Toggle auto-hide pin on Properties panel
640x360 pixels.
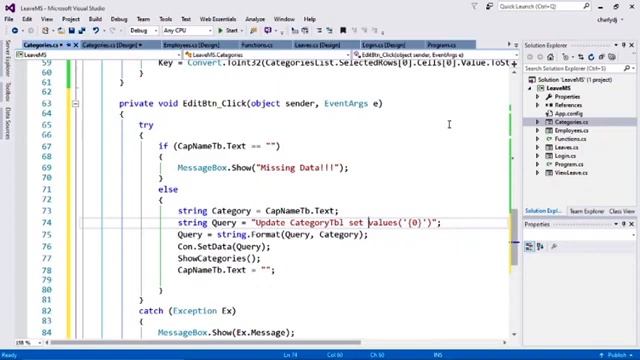[624, 224]
